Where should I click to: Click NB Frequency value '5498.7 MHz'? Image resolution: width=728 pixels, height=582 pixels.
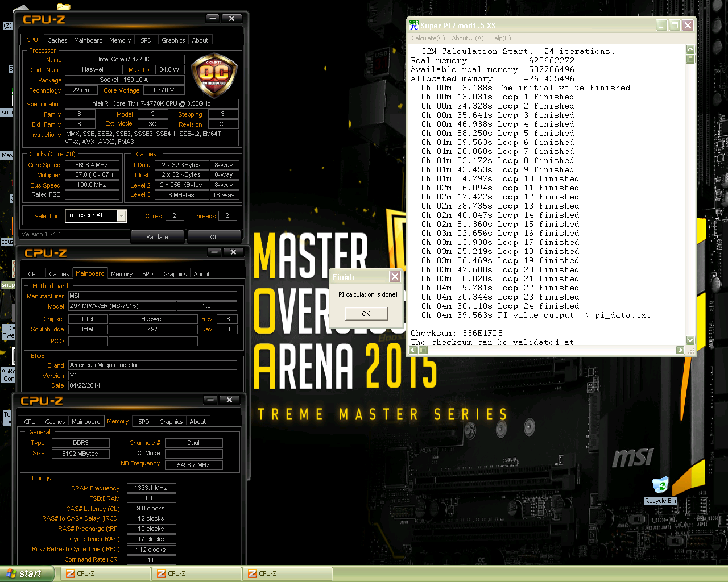(x=193, y=465)
